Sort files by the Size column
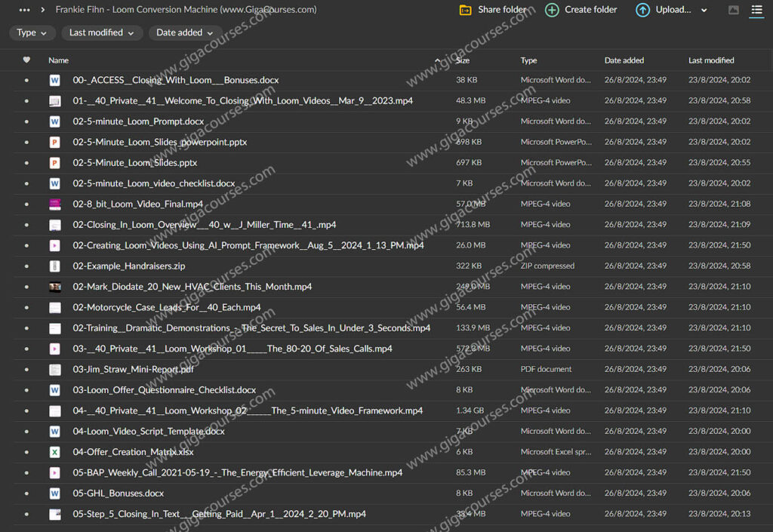Screen dimensions: 773x532 463,60
